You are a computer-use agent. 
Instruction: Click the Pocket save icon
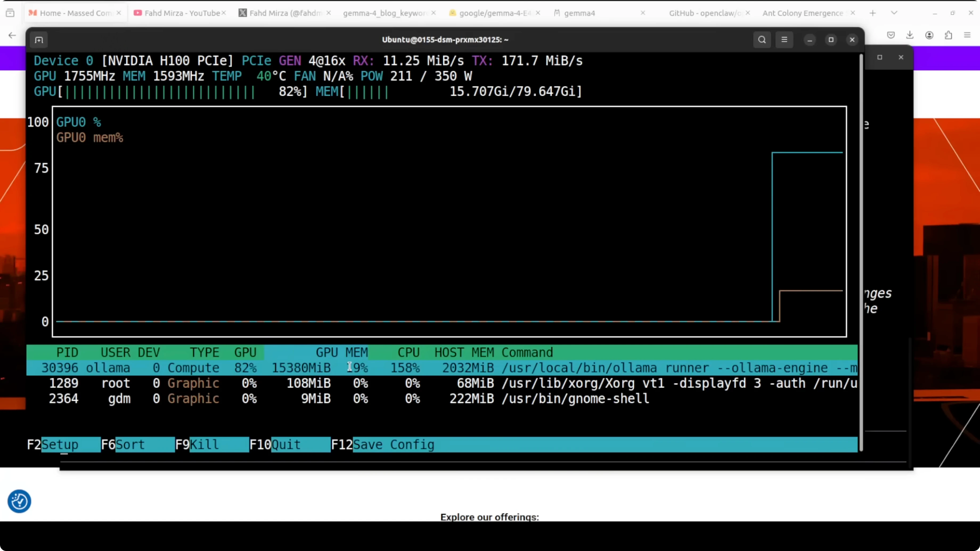coord(891,35)
